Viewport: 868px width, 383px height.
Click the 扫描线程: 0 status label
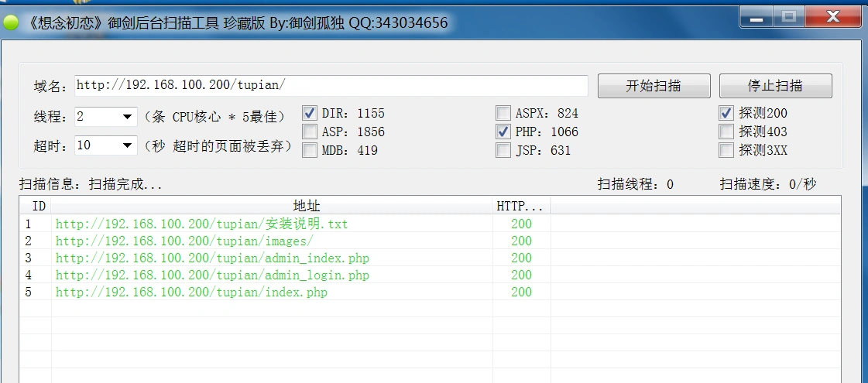click(636, 184)
